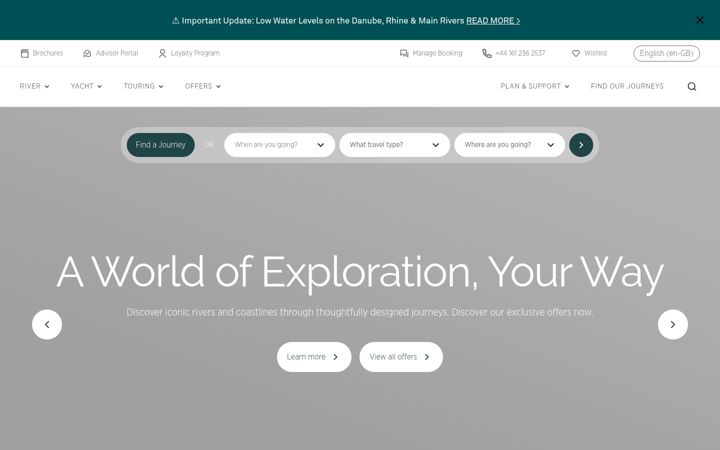The height and width of the screenshot is (450, 720).
Task: Click the YACHT chevron arrow
Action: coord(99,86)
